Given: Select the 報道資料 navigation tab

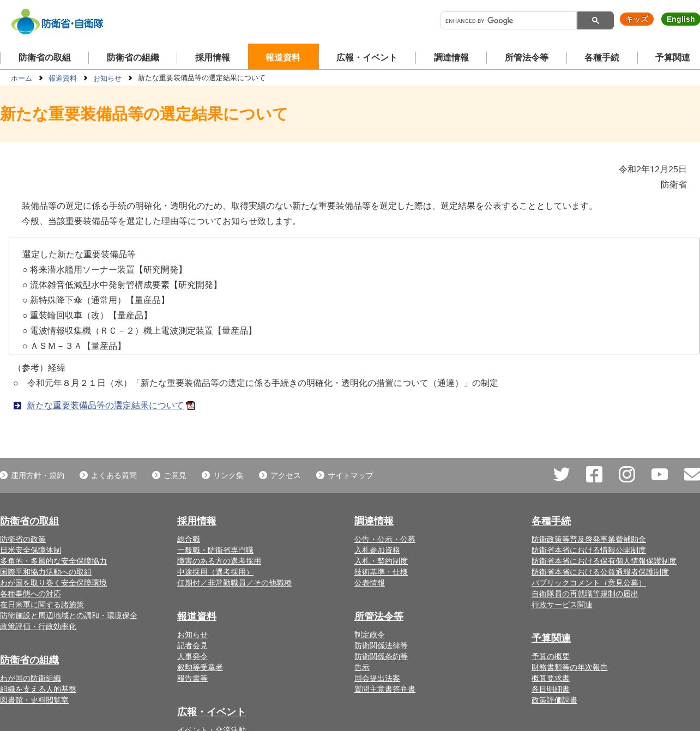Looking at the screenshot, I should (x=283, y=57).
